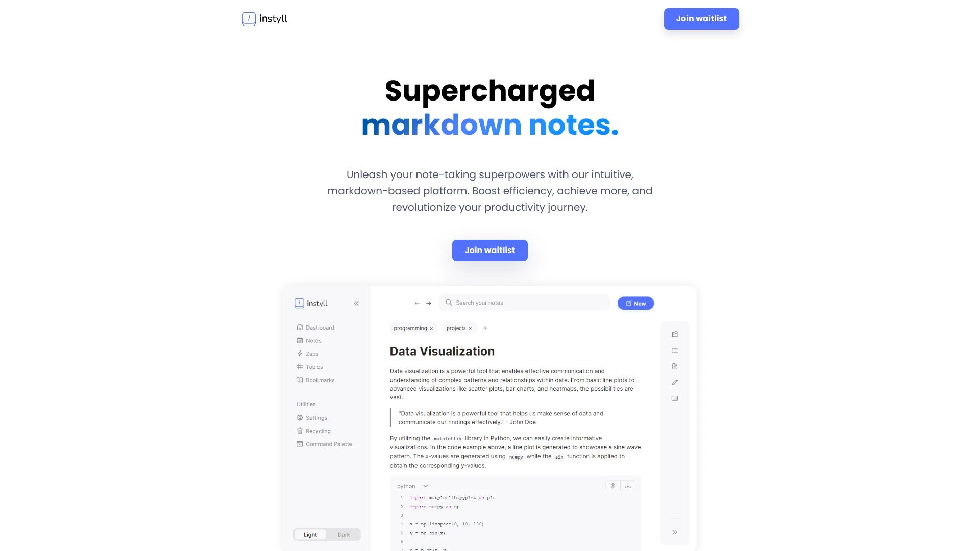Select the Topics grid icon
Image resolution: width=980 pixels, height=551 pixels.
(300, 367)
